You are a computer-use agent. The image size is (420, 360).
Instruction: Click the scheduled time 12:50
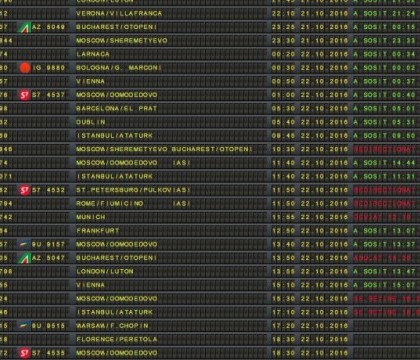pos(283,231)
